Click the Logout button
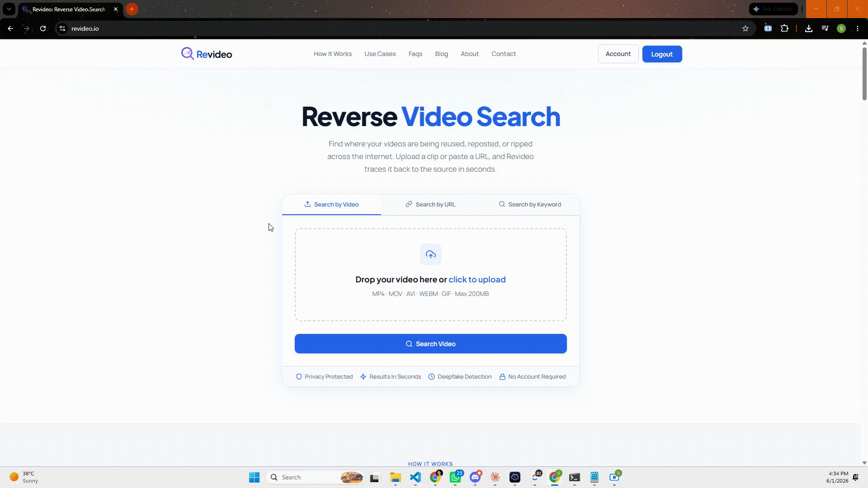The width and height of the screenshot is (868, 488). (x=662, y=54)
